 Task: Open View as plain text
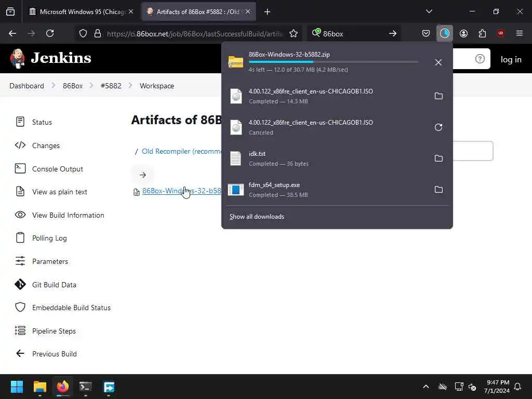point(51,192)
